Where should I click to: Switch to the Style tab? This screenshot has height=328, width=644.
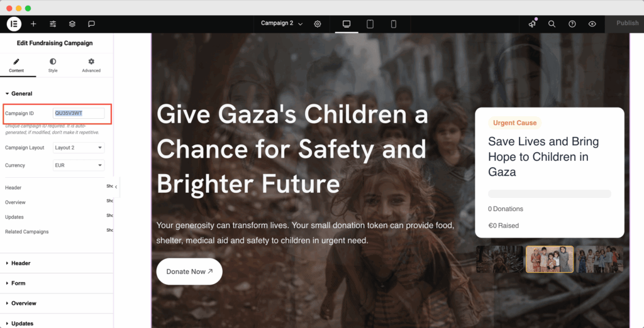coord(53,65)
